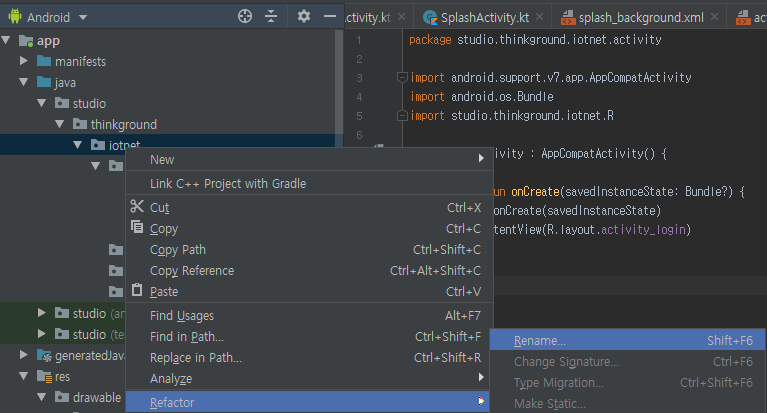Open the Android project view dropdown

pos(83,18)
